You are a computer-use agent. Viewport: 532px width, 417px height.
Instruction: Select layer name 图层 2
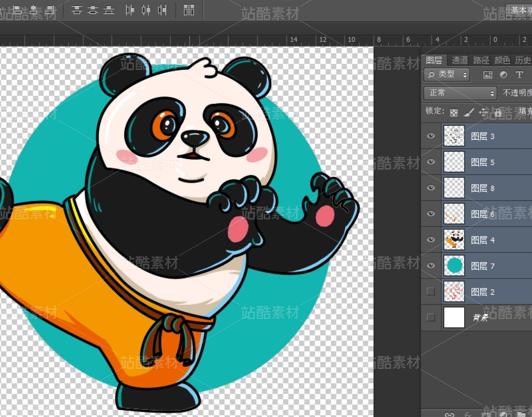tap(483, 292)
